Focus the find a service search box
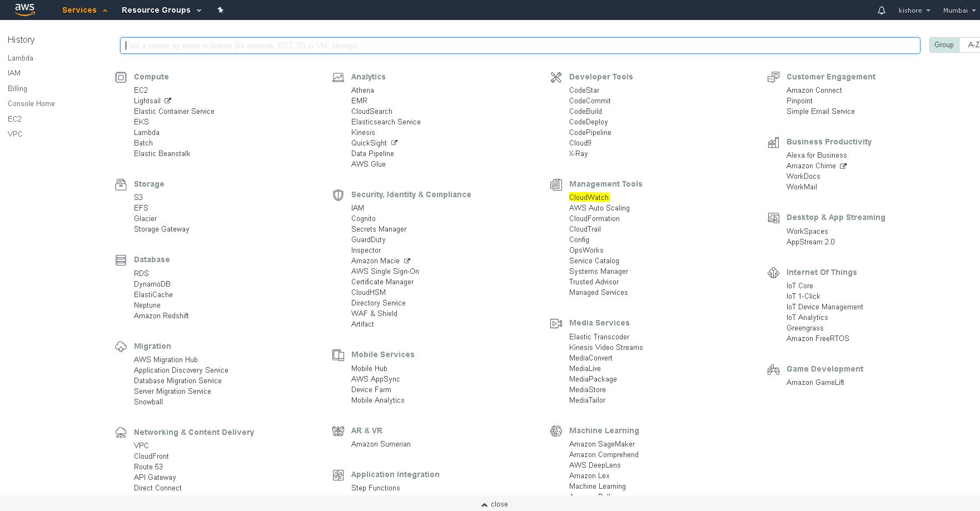The width and height of the screenshot is (980, 511). [x=520, y=46]
